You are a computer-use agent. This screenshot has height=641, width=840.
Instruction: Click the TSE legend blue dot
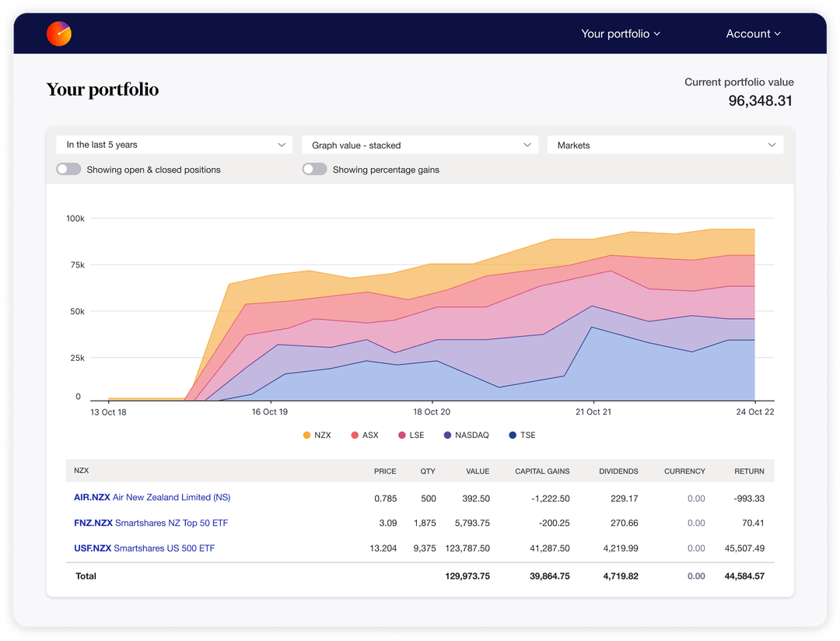(513, 435)
